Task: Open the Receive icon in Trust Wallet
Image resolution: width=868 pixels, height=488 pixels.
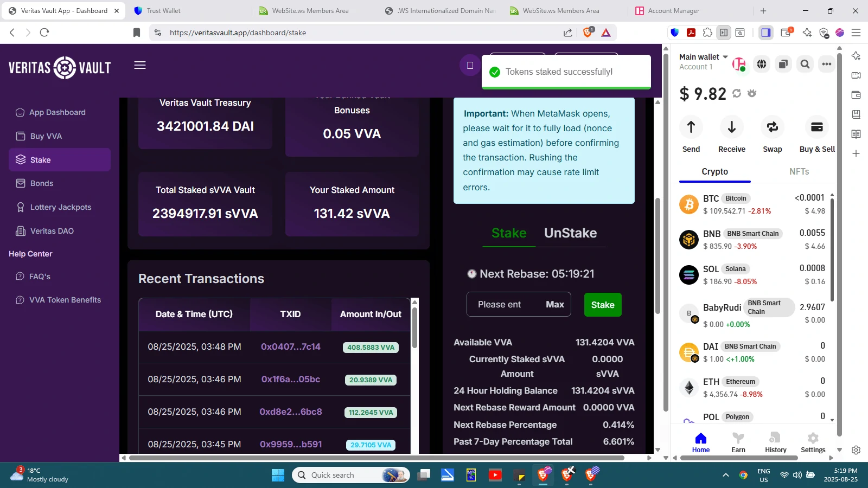Action: coord(731,127)
